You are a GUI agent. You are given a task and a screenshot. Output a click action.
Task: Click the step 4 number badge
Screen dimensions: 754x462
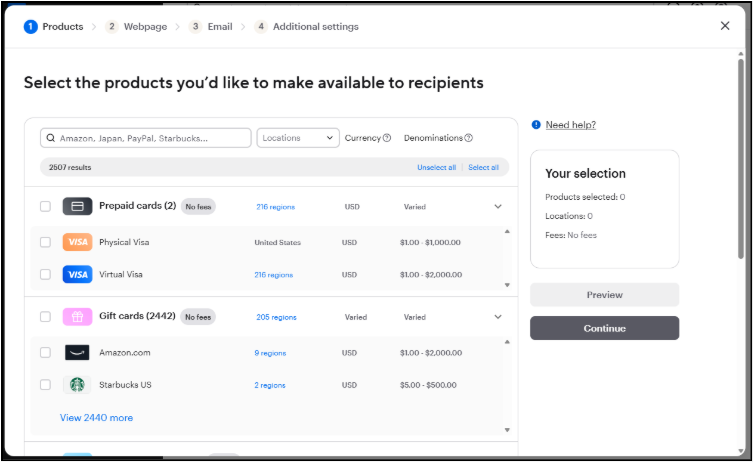[x=261, y=26]
